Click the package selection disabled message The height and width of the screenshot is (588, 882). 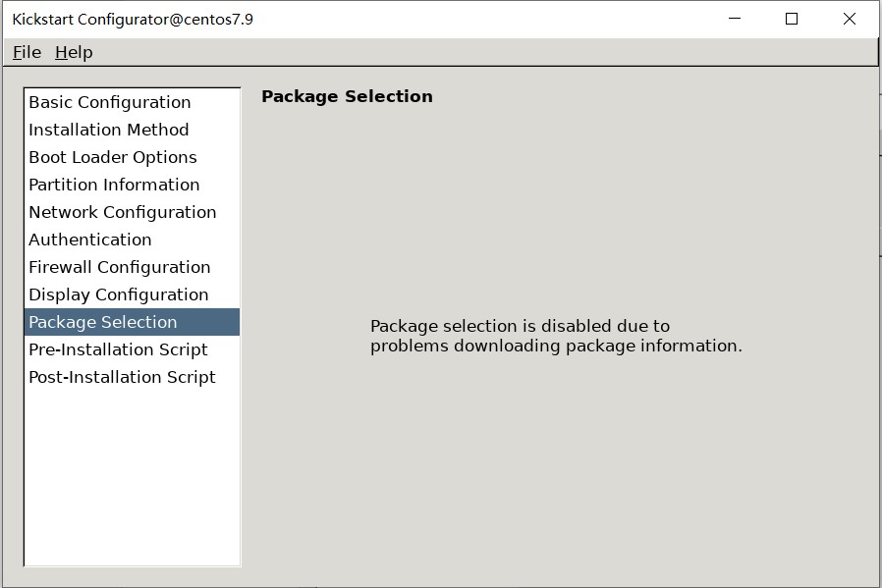point(556,336)
